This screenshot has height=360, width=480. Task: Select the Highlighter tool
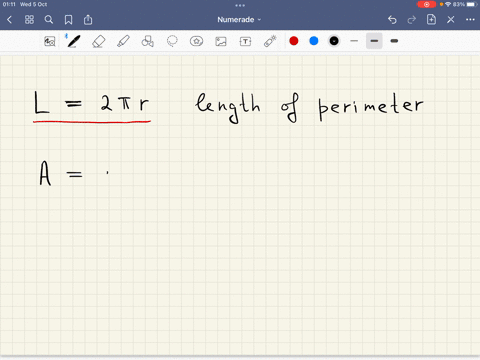tap(123, 41)
